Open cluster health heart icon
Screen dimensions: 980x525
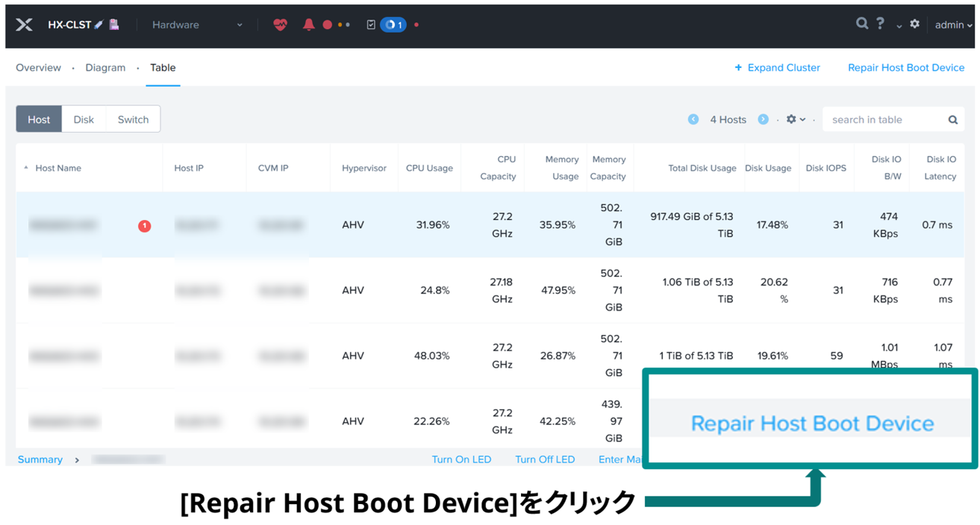[280, 25]
